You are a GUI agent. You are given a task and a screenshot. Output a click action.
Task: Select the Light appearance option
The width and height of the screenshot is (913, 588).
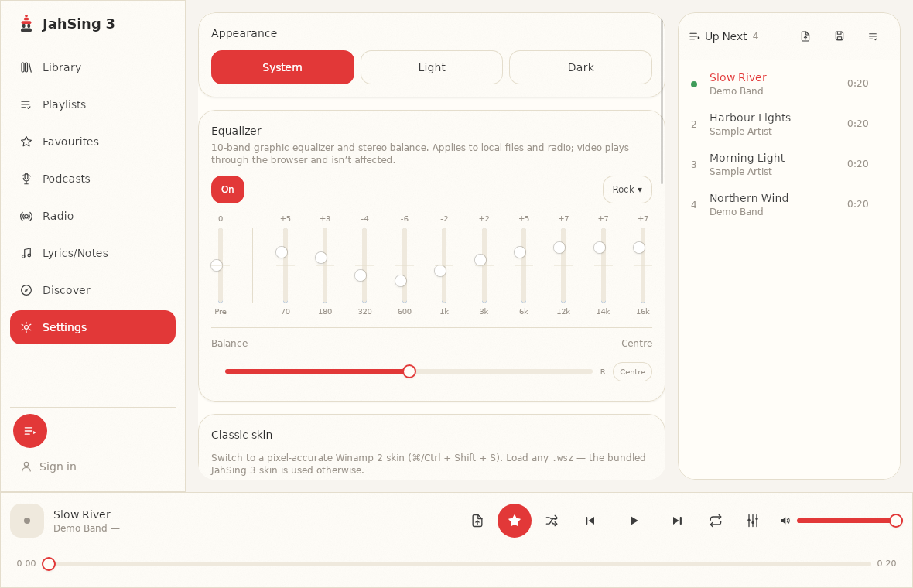pyautogui.click(x=432, y=67)
